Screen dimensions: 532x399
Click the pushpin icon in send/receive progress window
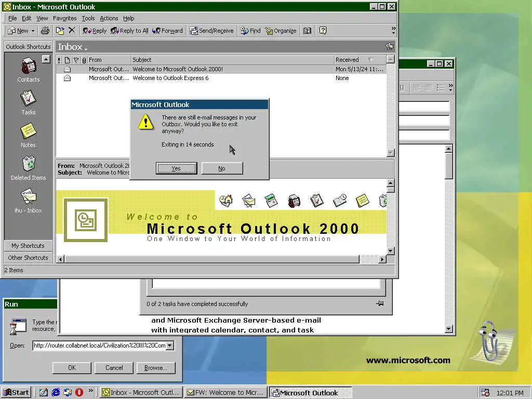380,303
